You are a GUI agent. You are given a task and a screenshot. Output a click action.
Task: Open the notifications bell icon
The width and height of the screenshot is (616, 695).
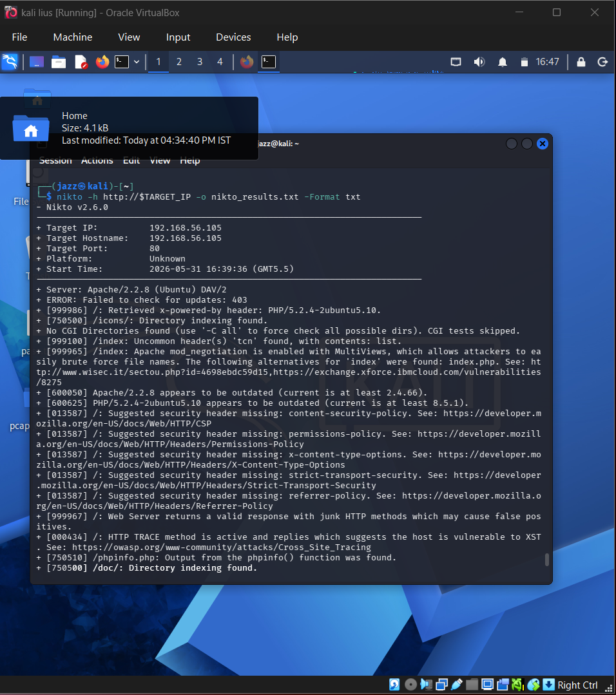(503, 62)
